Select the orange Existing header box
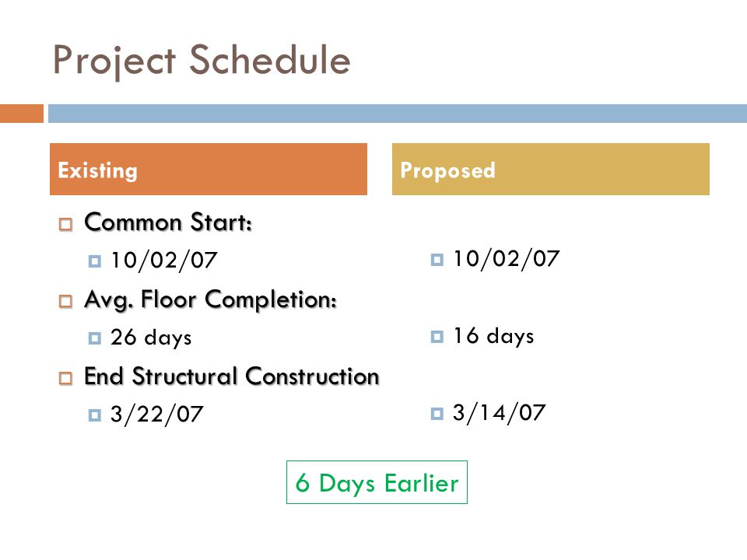This screenshot has width=747, height=560. (x=209, y=169)
